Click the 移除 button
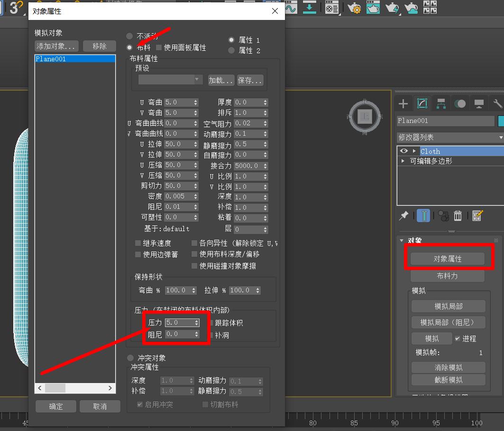The height and width of the screenshot is (431, 504). pos(99,46)
